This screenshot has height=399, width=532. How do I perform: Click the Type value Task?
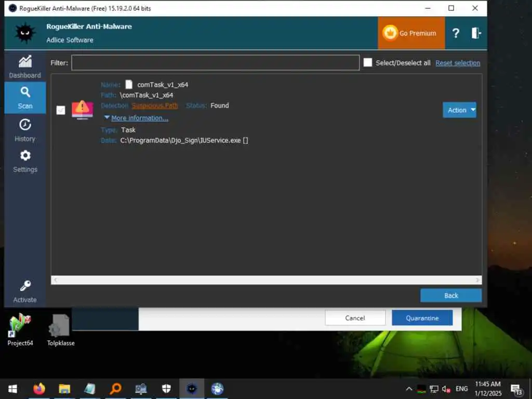(128, 130)
